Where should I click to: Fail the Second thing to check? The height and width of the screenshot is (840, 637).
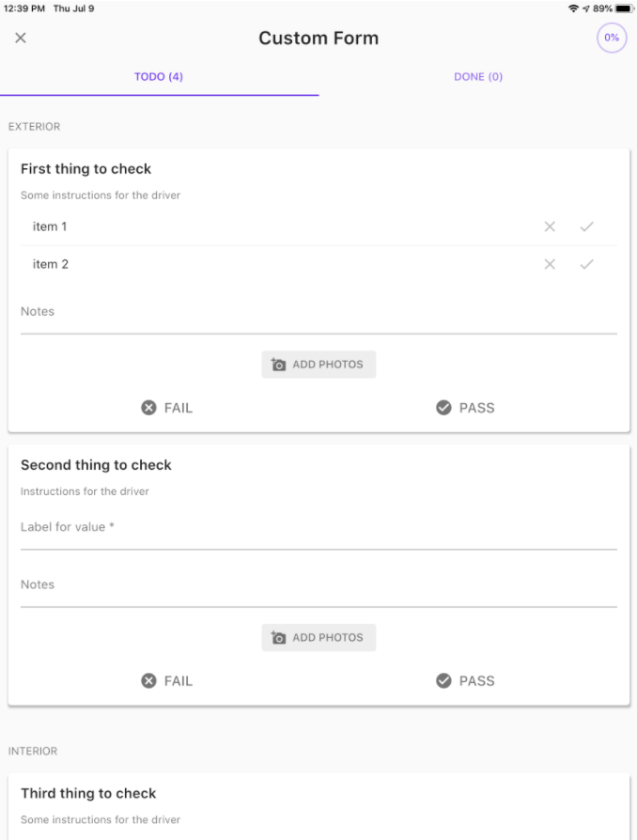click(167, 681)
